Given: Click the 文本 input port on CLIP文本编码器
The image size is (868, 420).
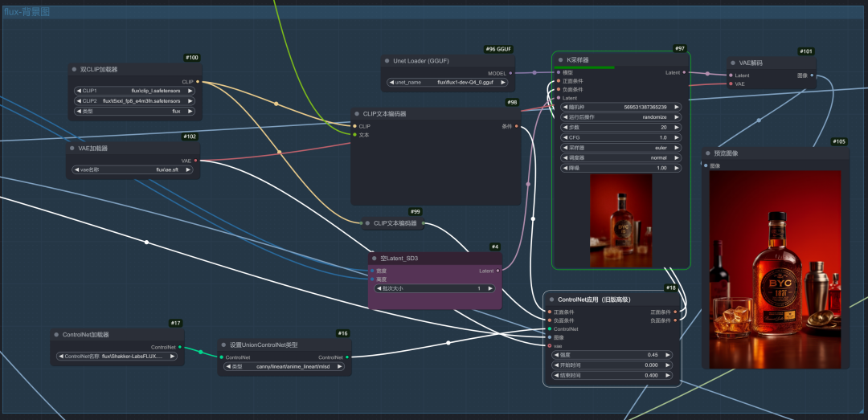Looking at the screenshot, I should pyautogui.click(x=355, y=134).
